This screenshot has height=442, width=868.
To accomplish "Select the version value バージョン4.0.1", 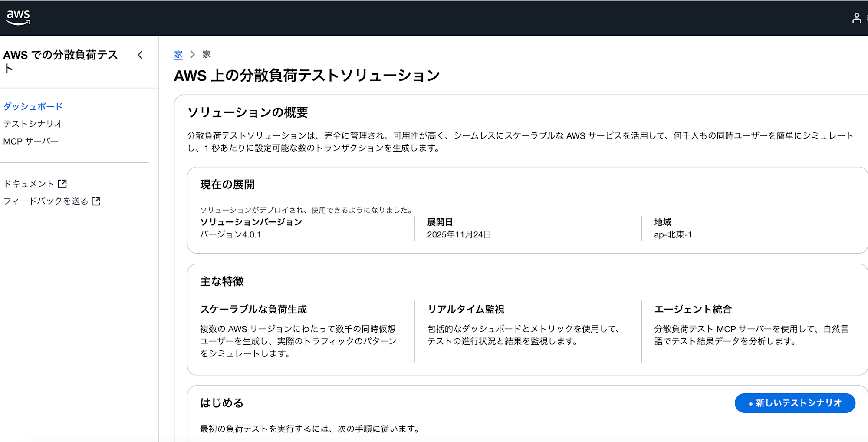I will (x=230, y=234).
